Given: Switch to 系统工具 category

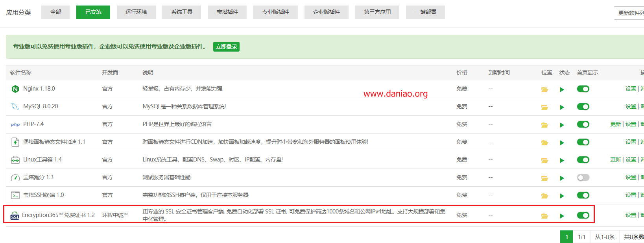Looking at the screenshot, I should (x=182, y=12).
